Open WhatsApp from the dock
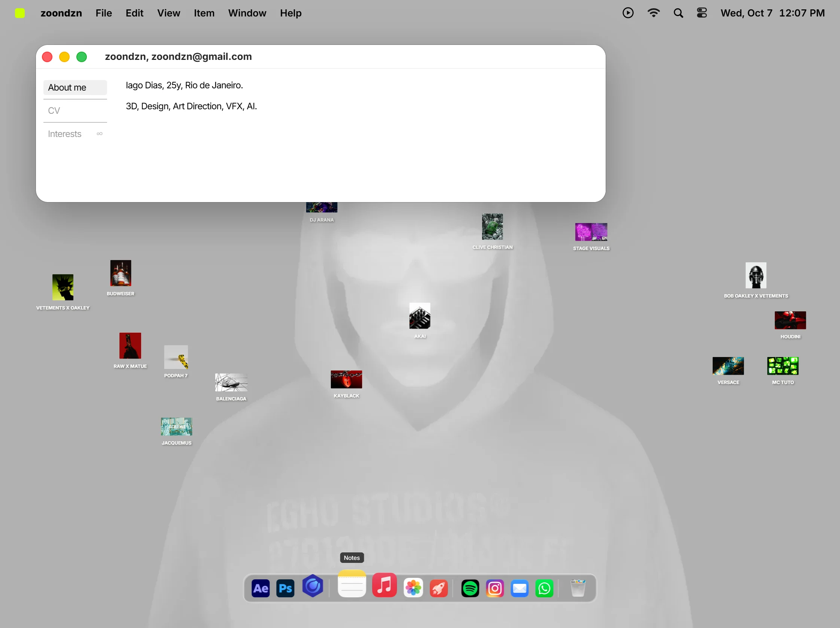 pyautogui.click(x=544, y=588)
